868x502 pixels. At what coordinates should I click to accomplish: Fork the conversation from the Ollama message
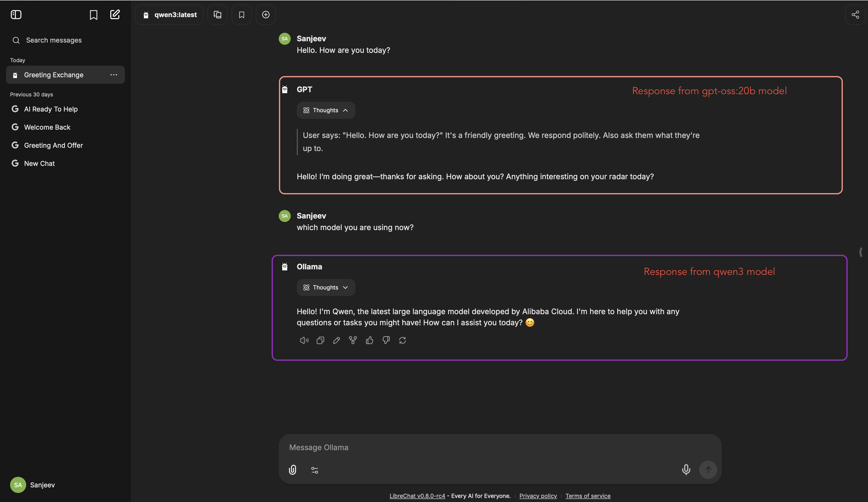(353, 340)
